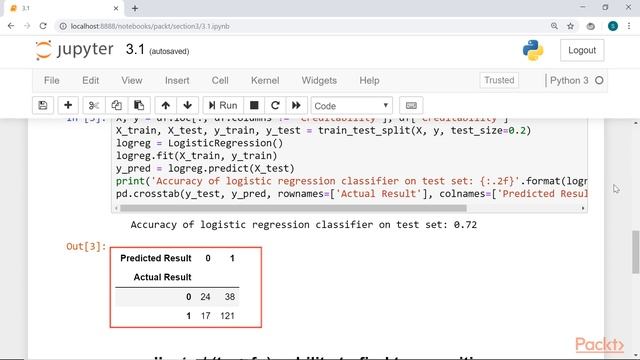Restart the kernel icon

tap(275, 106)
